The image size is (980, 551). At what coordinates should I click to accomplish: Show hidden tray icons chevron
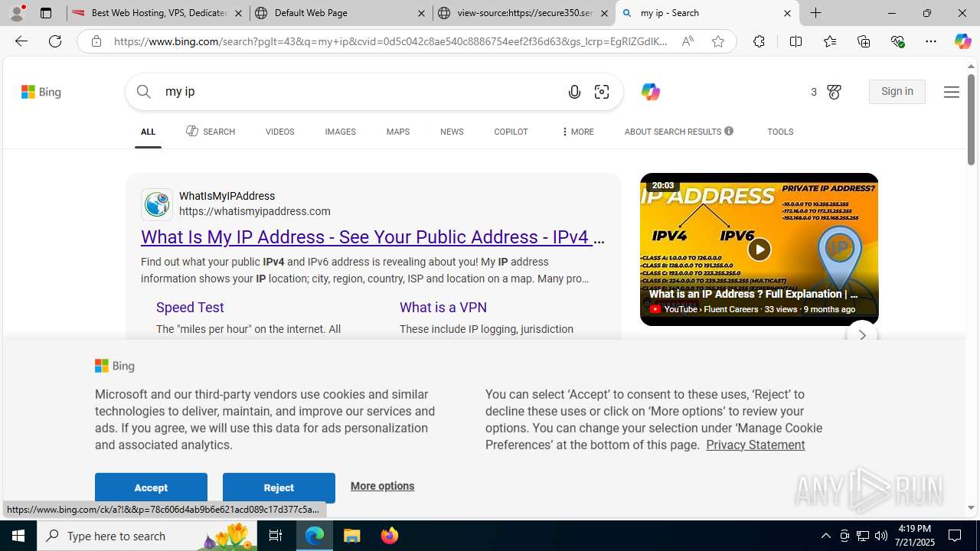click(x=825, y=536)
